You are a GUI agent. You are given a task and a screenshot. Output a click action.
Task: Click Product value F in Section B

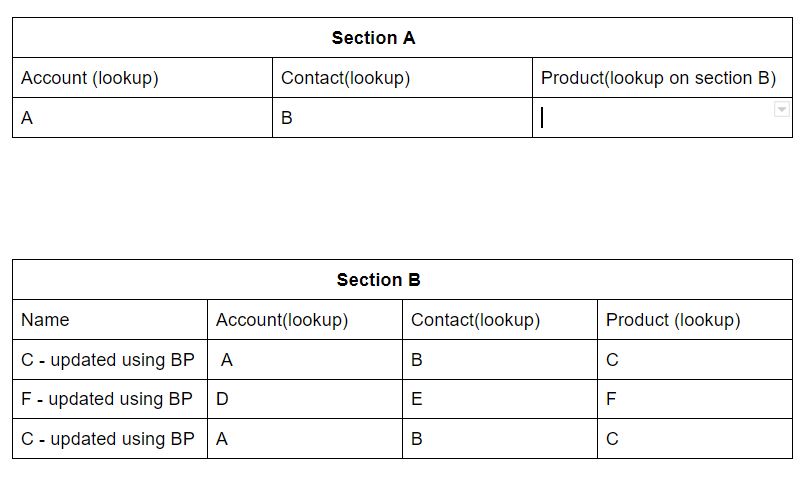pyautogui.click(x=611, y=399)
